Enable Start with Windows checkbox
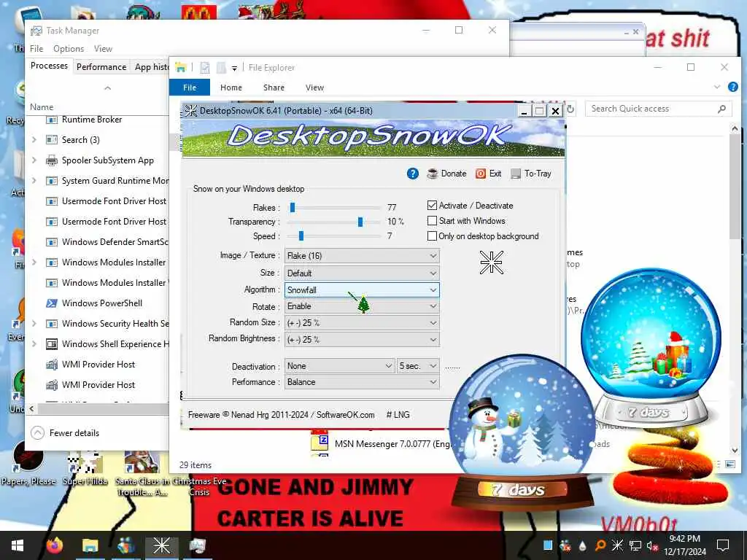Image resolution: width=747 pixels, height=560 pixels. [x=432, y=221]
